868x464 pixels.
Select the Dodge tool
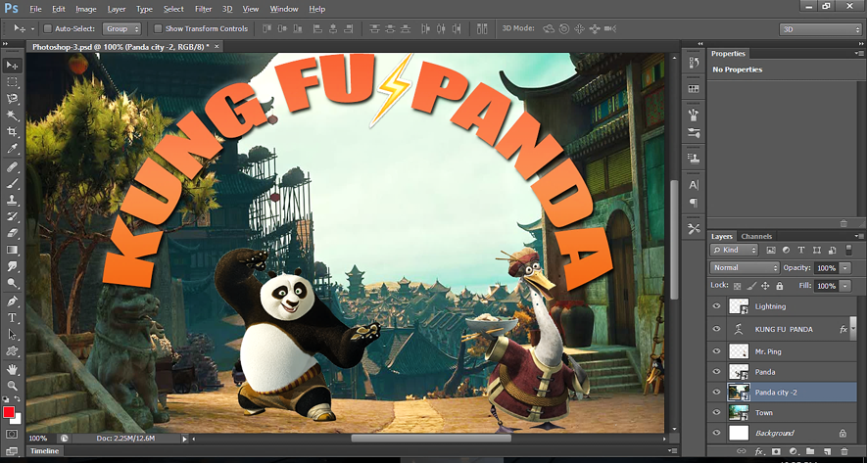tap(12, 283)
